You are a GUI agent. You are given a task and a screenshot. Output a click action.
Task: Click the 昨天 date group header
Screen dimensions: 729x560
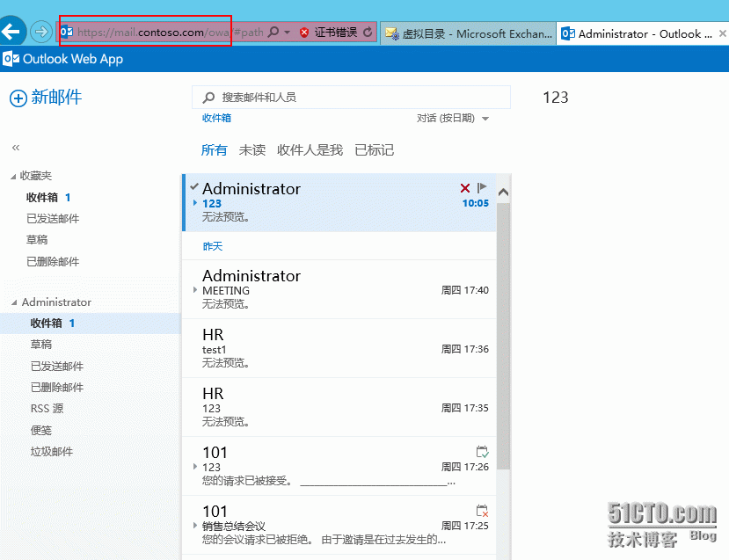tap(213, 246)
